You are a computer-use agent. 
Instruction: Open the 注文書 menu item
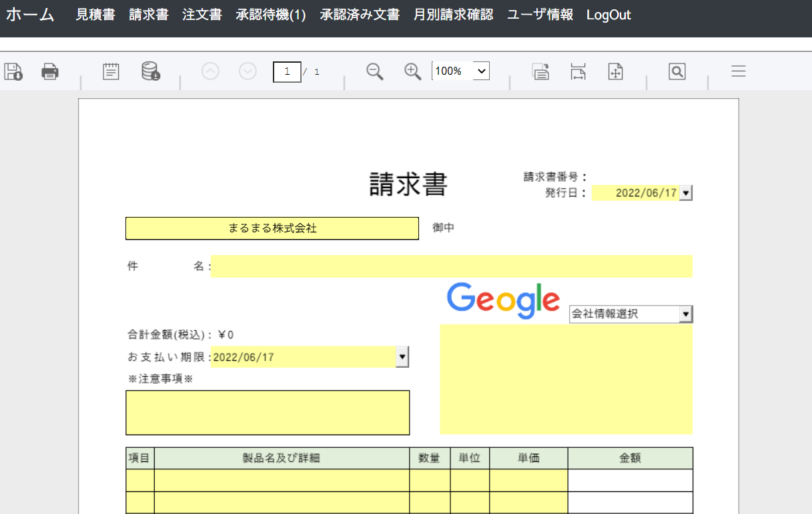point(202,15)
